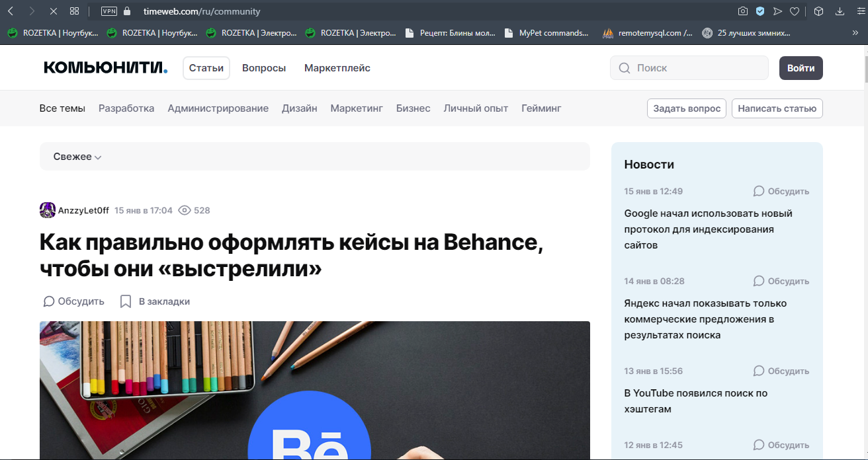Open the browser downloads icon
The image size is (868, 460).
coord(840,11)
